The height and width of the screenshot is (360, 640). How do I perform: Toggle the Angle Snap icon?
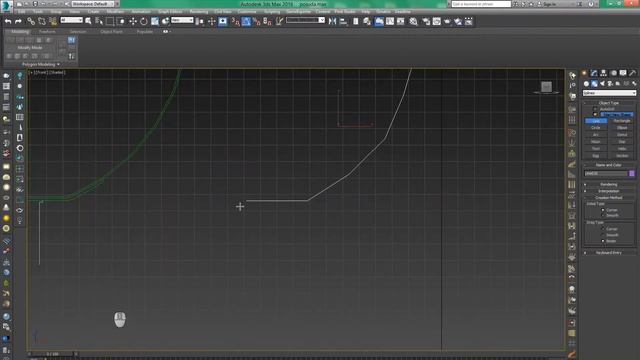click(x=246, y=21)
